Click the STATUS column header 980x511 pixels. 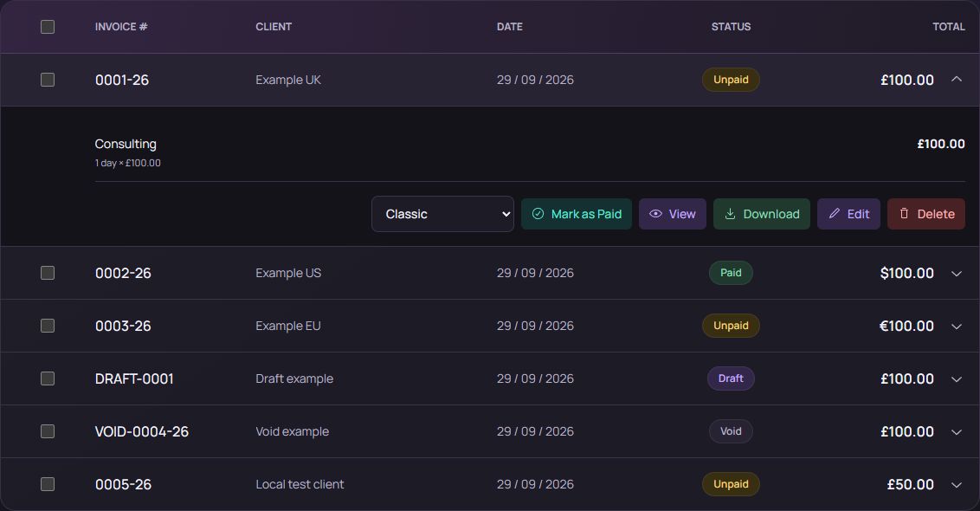[731, 27]
